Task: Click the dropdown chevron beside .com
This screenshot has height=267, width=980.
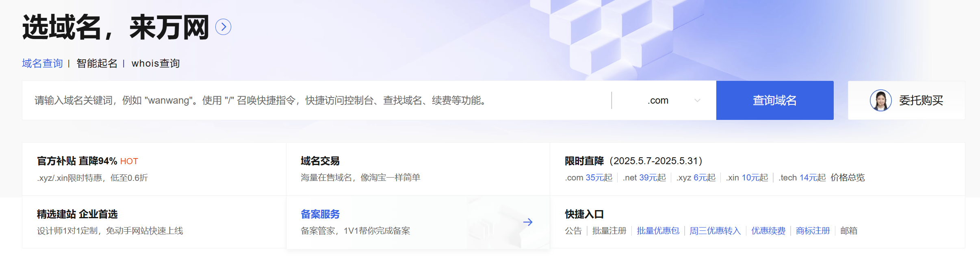Action: pos(697,100)
